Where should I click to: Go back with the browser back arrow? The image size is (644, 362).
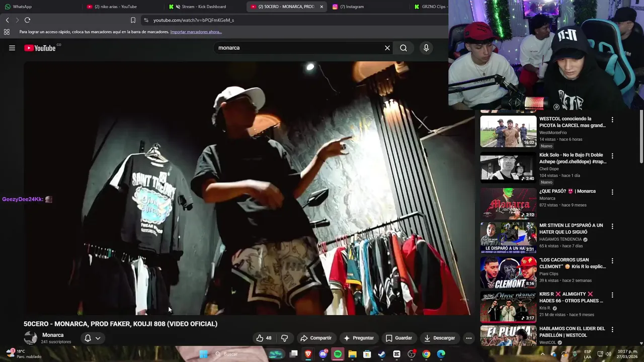8,20
